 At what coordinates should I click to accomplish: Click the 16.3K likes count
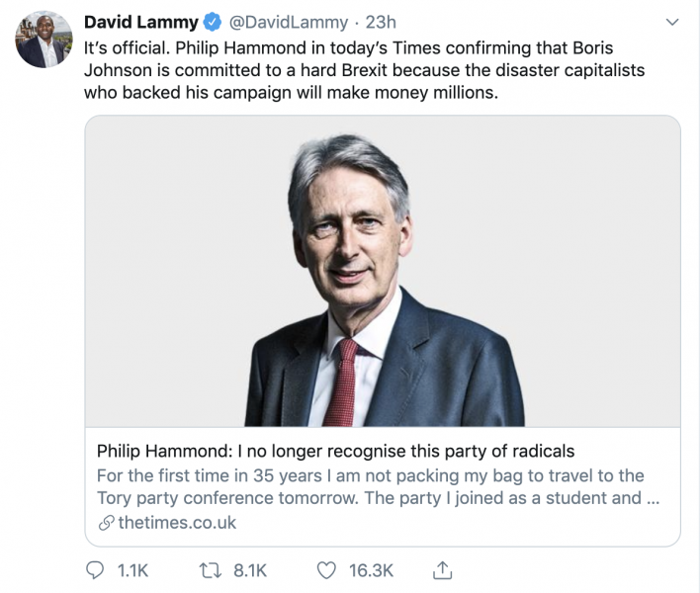point(372,570)
